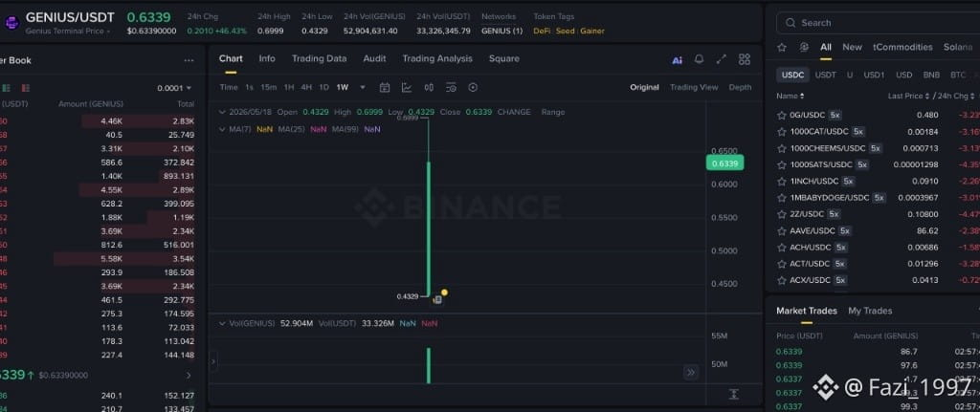Open the tCommodities tab
The image size is (980, 412).
(x=902, y=48)
